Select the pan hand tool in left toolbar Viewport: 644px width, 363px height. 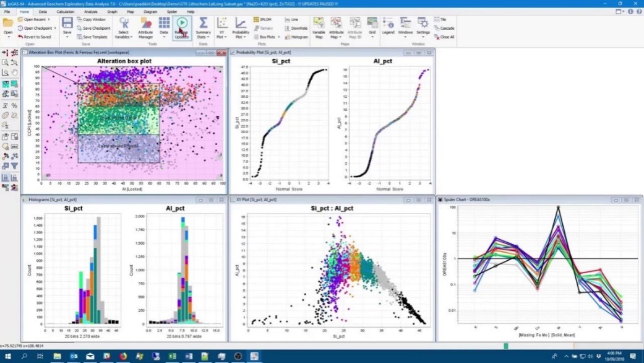(14, 72)
